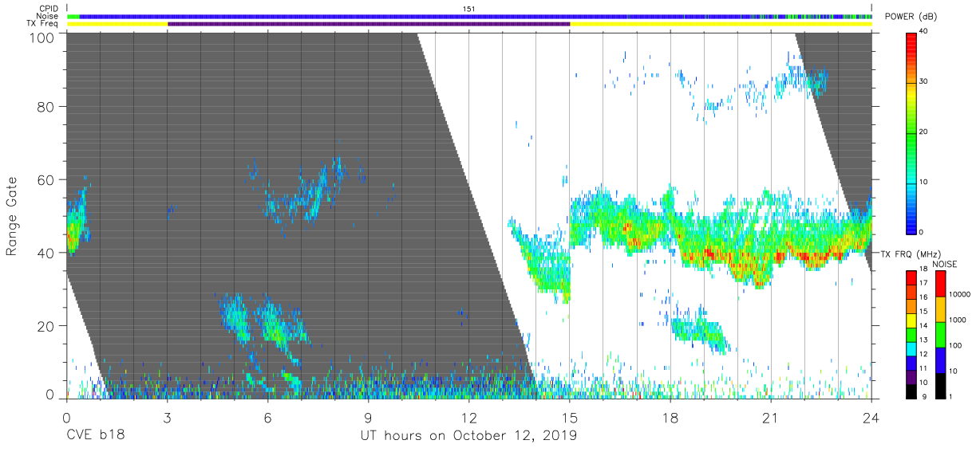The image size is (980, 452).
Task: Click the POWER (dB) colorbar title
Action: [x=911, y=17]
